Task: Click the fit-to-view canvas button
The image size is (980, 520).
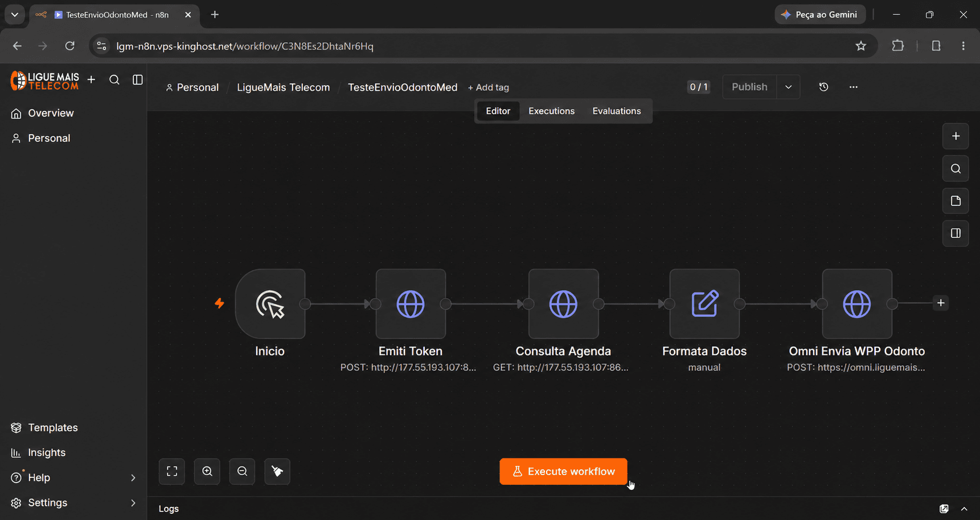Action: (172, 472)
